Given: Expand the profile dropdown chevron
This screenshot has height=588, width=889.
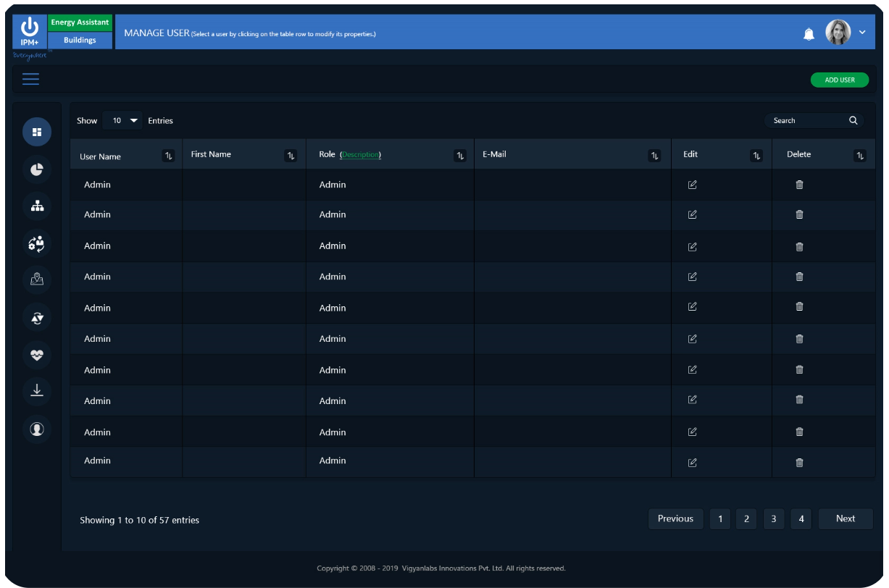Looking at the screenshot, I should click(x=862, y=33).
